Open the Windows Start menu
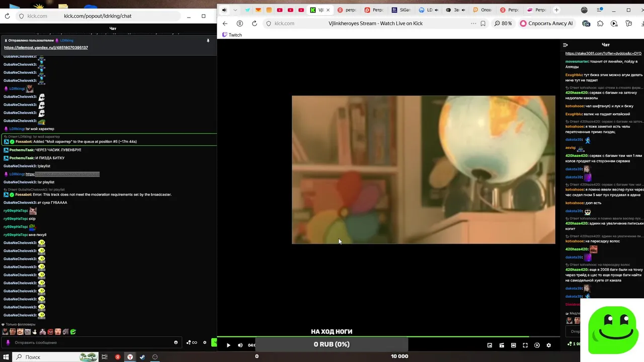644x362 pixels. point(6,357)
